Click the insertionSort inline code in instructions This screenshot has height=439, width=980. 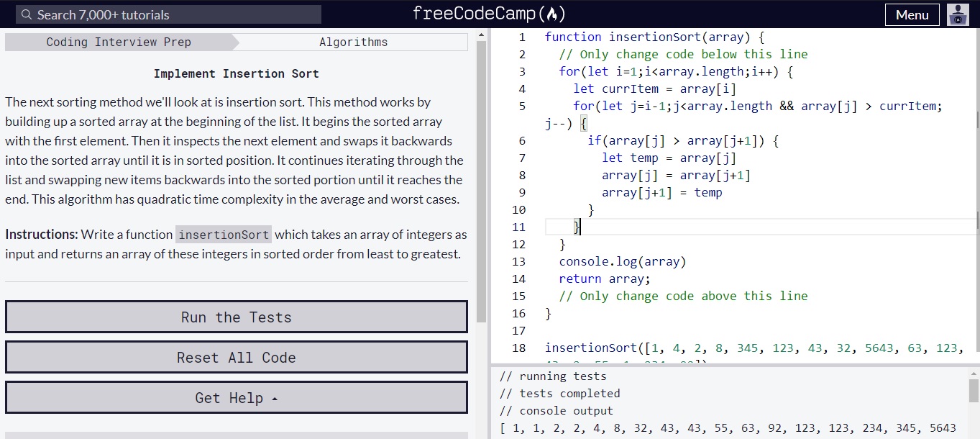[x=224, y=235]
